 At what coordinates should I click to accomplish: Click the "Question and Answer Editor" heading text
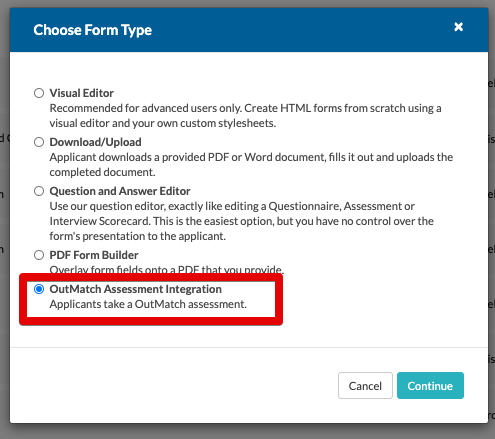coord(120,191)
